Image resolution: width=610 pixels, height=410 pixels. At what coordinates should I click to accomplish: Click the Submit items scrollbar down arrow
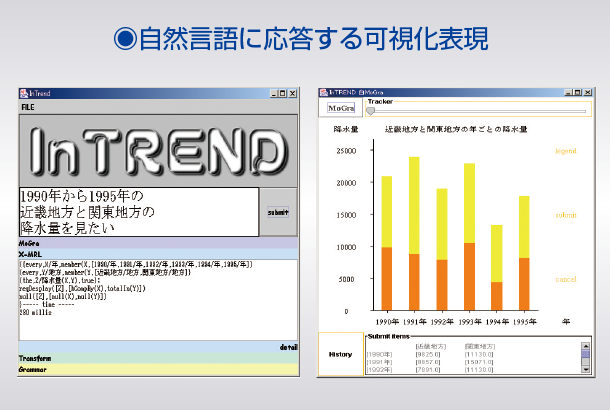click(x=585, y=367)
